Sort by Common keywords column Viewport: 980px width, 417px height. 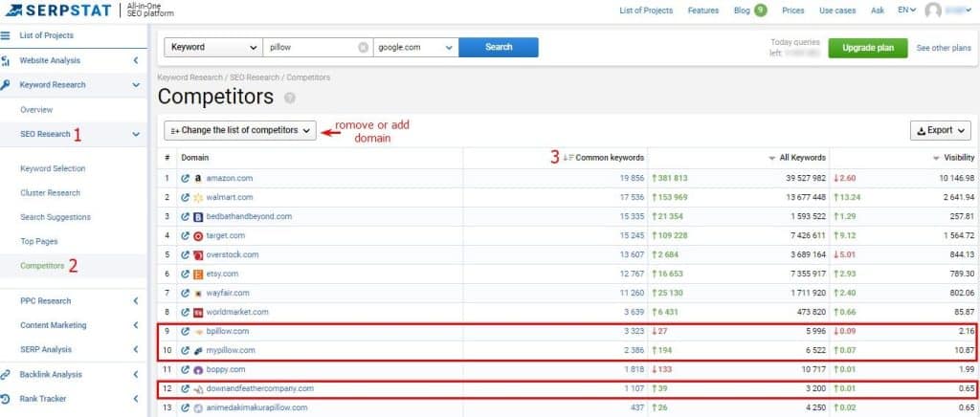(x=609, y=157)
